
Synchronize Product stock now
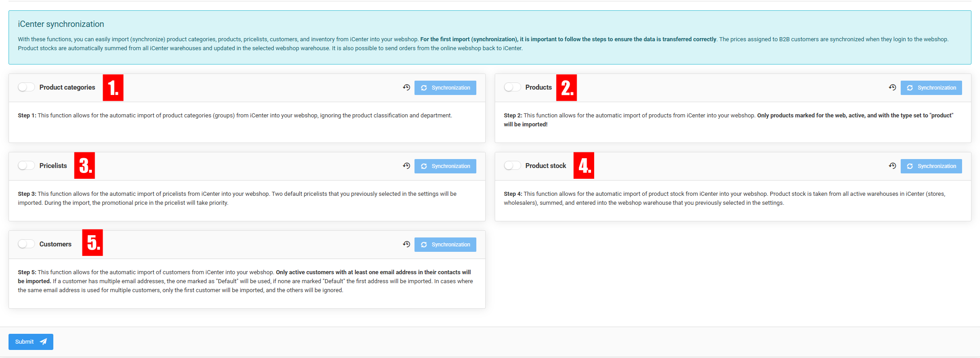[931, 166]
